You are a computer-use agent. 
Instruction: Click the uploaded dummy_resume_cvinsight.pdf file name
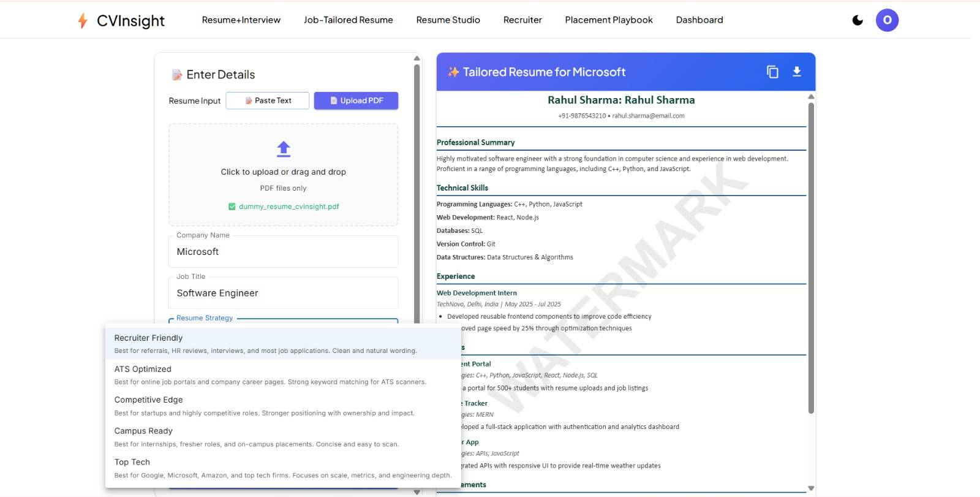click(289, 207)
